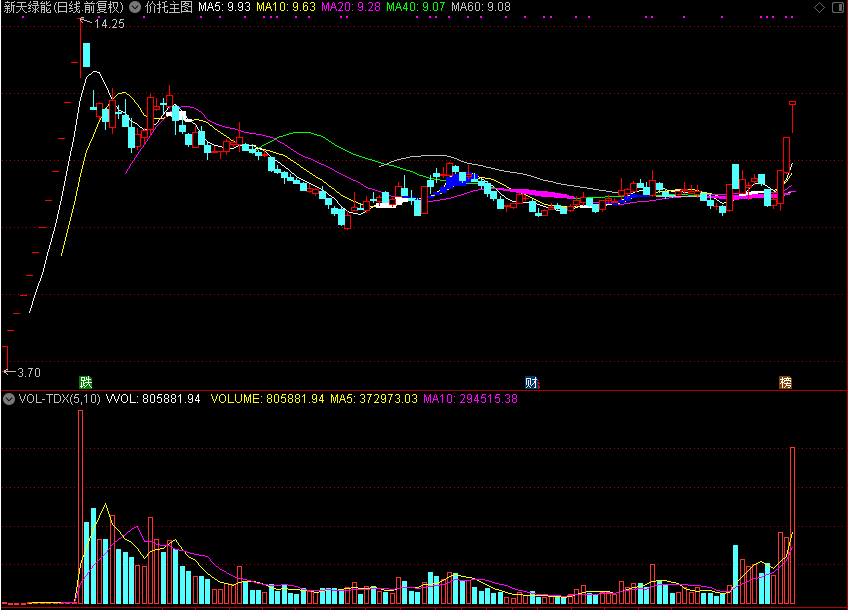Click the magenta MA20: 9.28 label
The height and width of the screenshot is (610, 848).
[x=351, y=7]
